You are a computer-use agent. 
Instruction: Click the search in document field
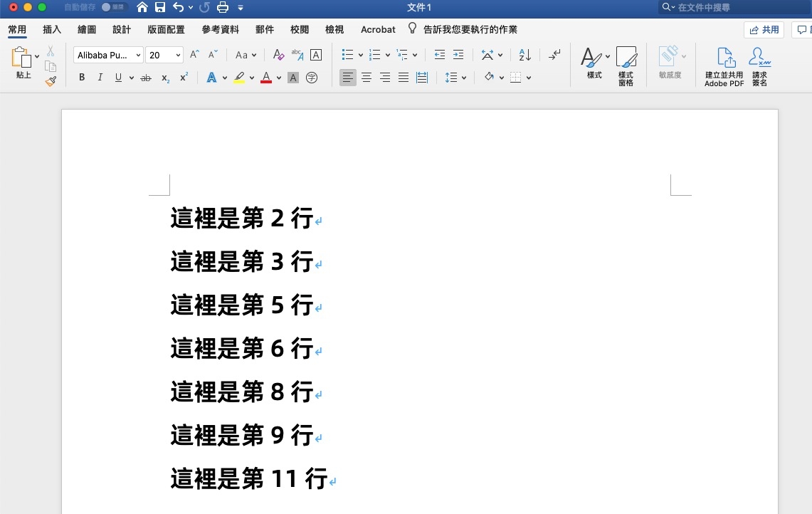click(735, 7)
